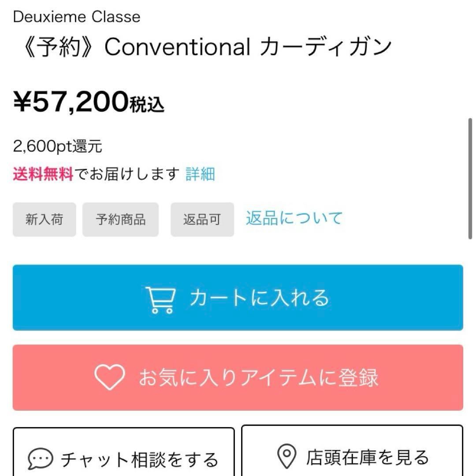Click the page scrollbar thumb
476x476 pixels.
click(470, 178)
